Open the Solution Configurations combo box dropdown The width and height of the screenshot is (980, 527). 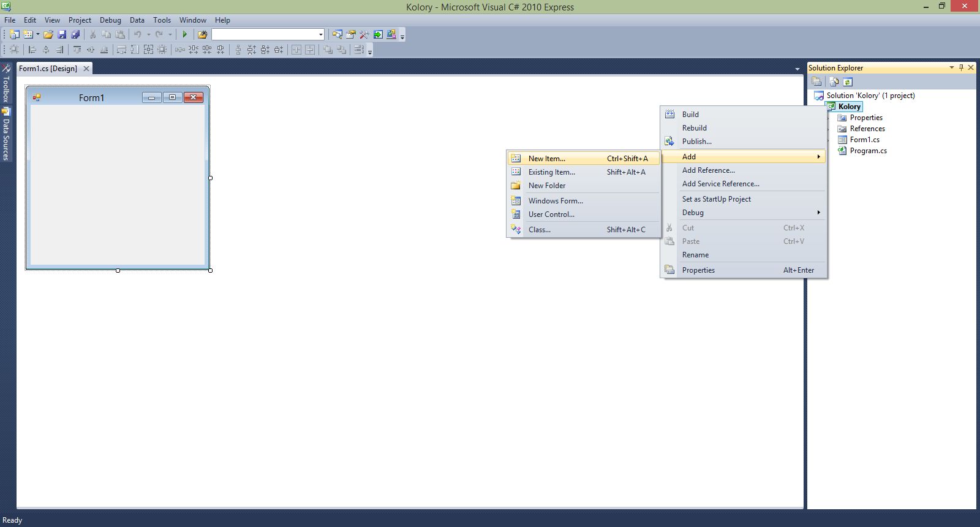point(320,34)
